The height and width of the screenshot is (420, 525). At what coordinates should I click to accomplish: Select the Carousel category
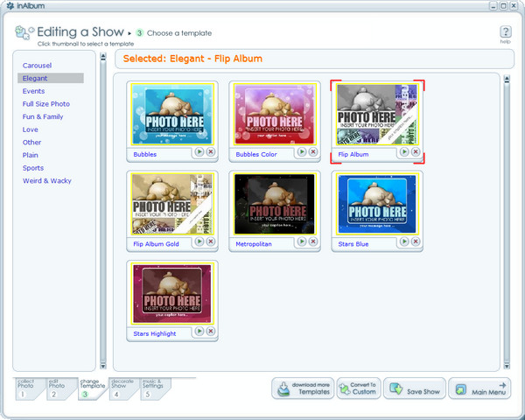point(37,65)
